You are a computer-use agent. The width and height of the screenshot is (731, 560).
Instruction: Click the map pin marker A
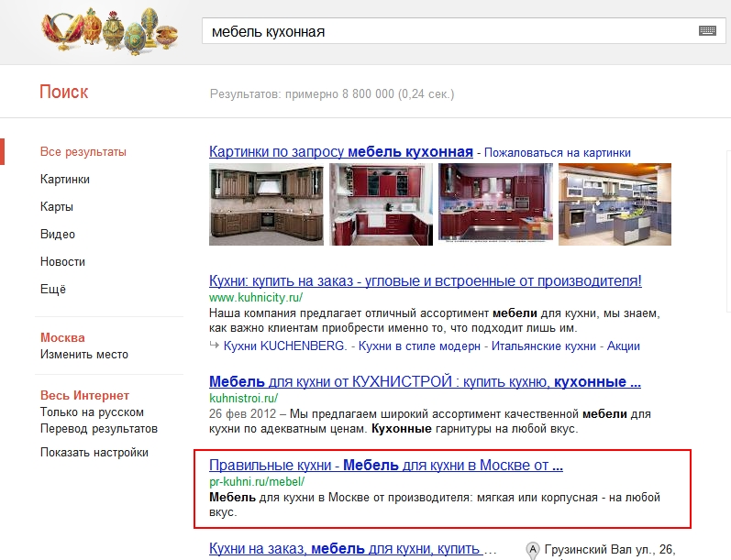532,550
